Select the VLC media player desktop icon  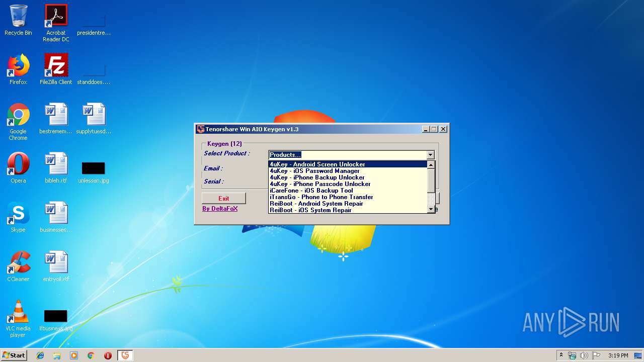[x=18, y=319]
